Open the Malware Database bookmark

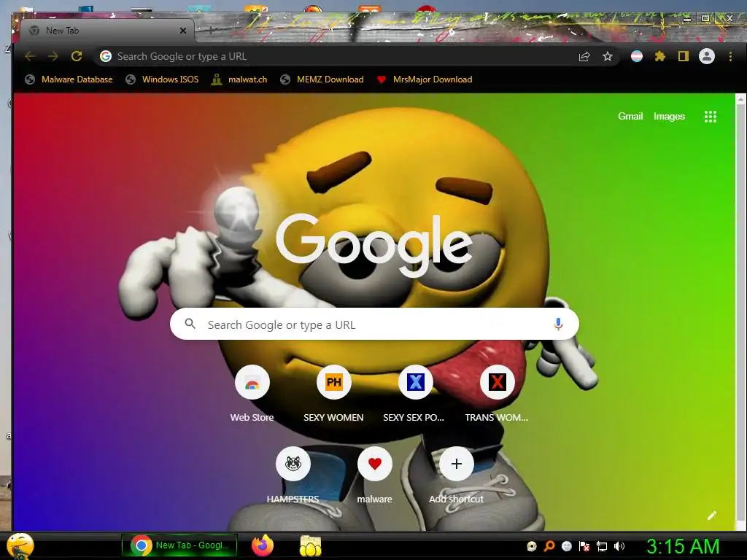(x=69, y=79)
